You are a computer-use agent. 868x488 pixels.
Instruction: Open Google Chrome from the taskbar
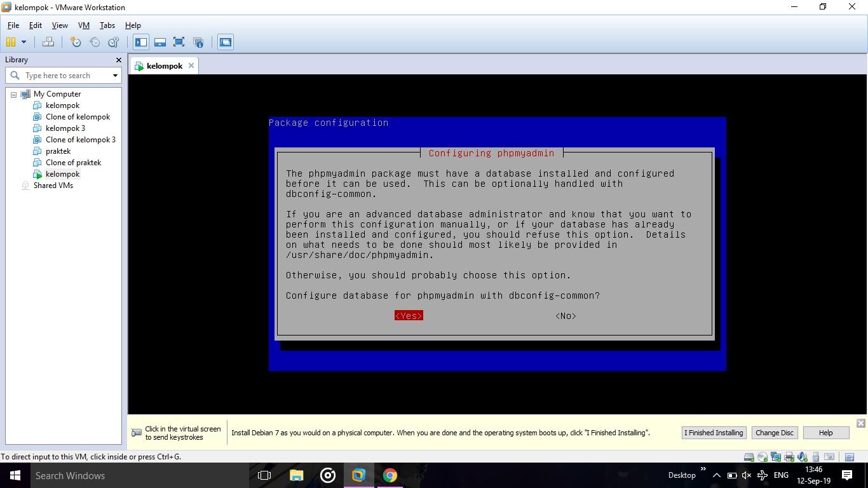(x=390, y=475)
